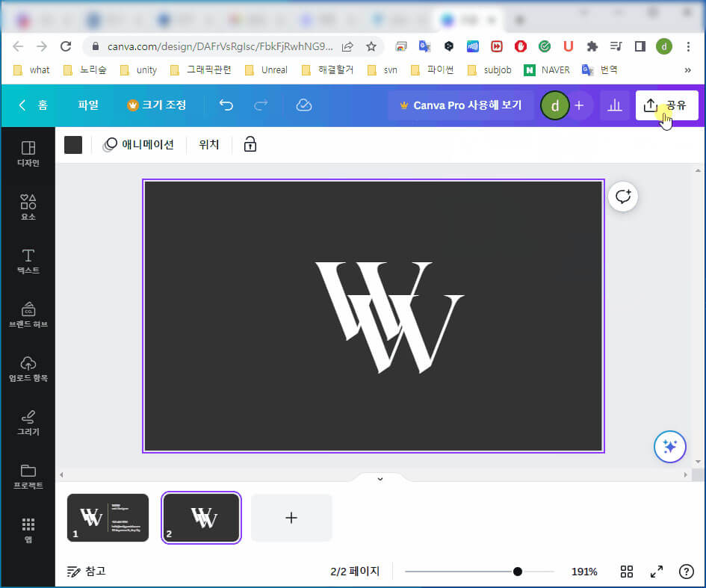The width and height of the screenshot is (706, 588).
Task: Open the 그래픽관련 bookmarks folder
Action: tap(200, 69)
